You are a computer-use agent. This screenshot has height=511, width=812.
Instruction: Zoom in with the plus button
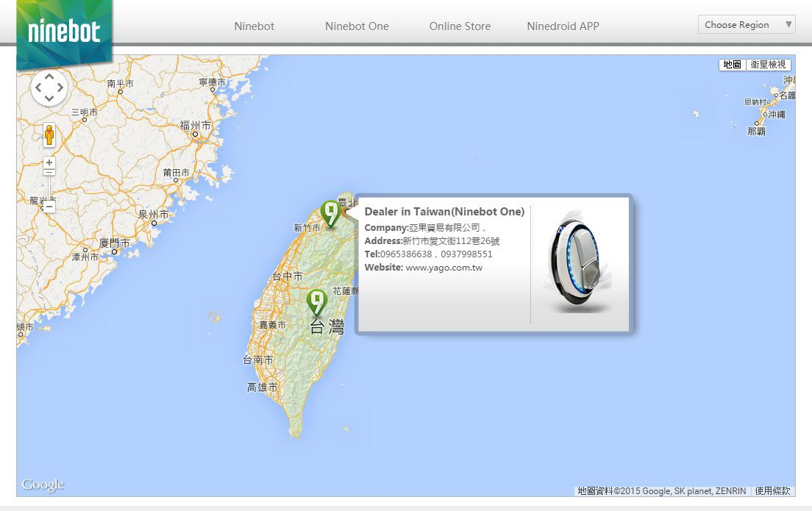(49, 162)
